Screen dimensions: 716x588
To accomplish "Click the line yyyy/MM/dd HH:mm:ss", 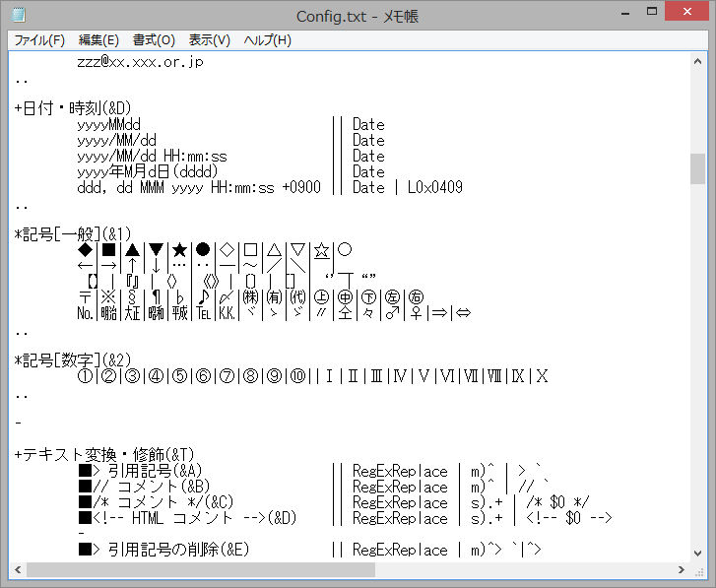I will click(x=152, y=157).
